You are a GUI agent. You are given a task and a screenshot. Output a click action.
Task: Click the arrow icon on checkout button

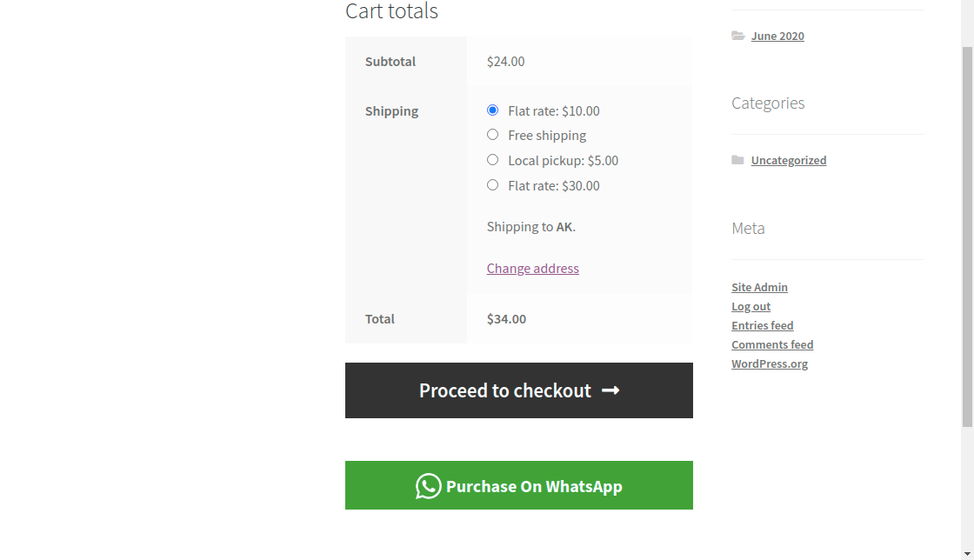(610, 390)
